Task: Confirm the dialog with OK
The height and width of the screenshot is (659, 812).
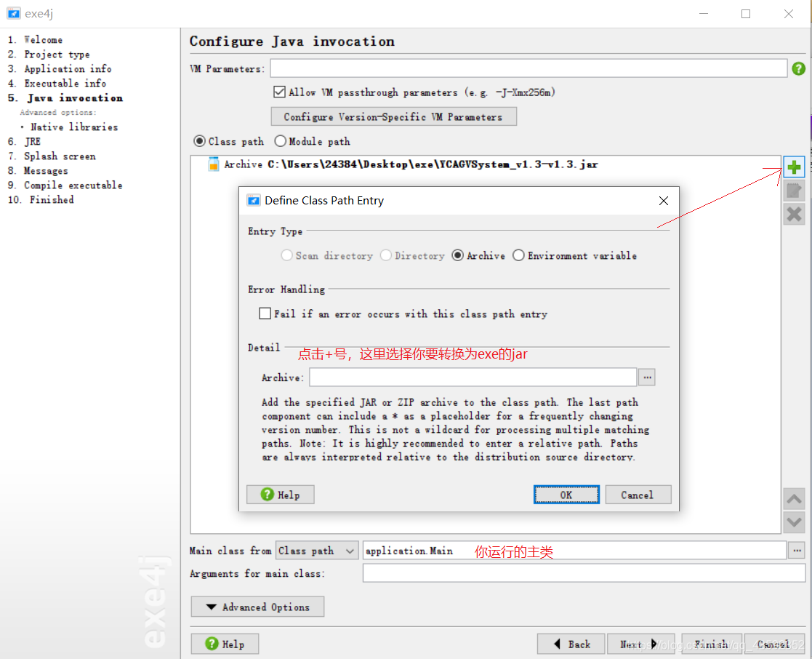Action: tap(566, 495)
